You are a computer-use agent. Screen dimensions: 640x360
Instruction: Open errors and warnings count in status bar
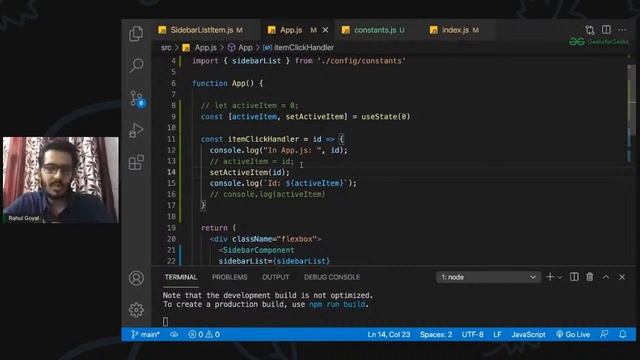tap(204, 334)
